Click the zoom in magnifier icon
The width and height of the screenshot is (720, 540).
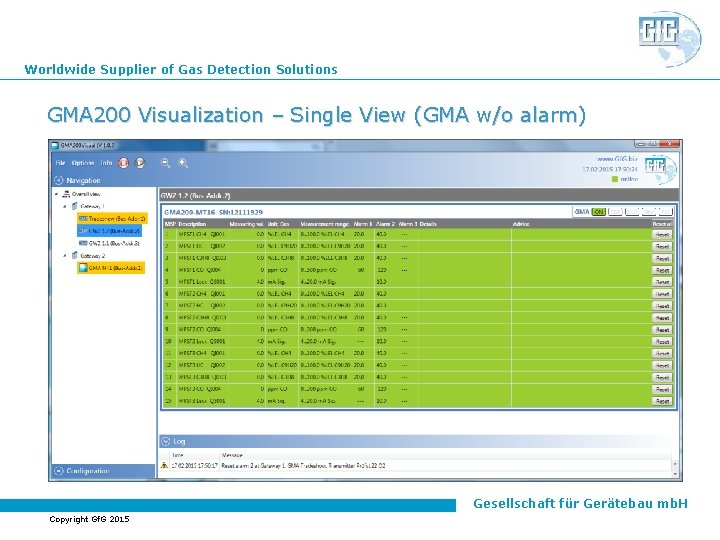click(183, 163)
